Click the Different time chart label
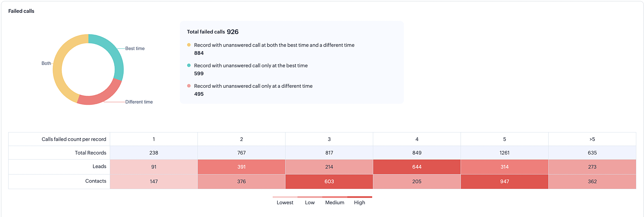 pos(139,102)
